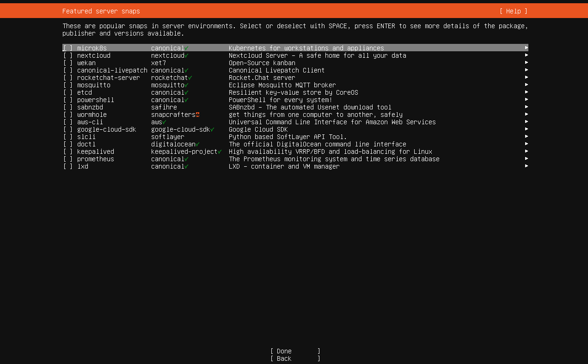Click the Help button in header

(513, 11)
